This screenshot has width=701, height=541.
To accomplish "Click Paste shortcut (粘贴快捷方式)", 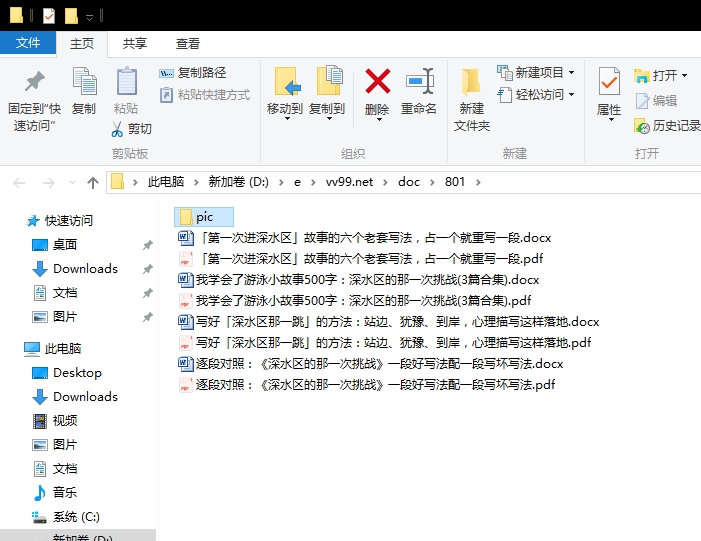I will tap(205, 94).
